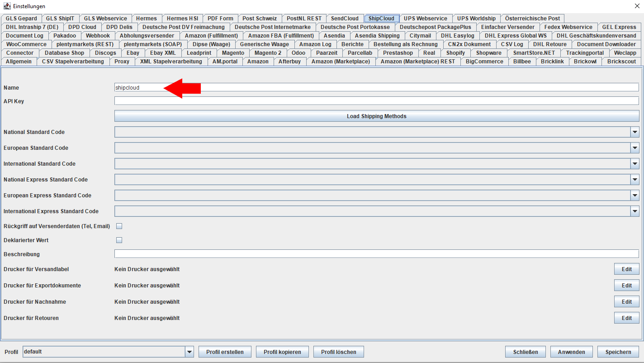Open the UPS Webservice tab
The height and width of the screenshot is (363, 644).
point(426,19)
